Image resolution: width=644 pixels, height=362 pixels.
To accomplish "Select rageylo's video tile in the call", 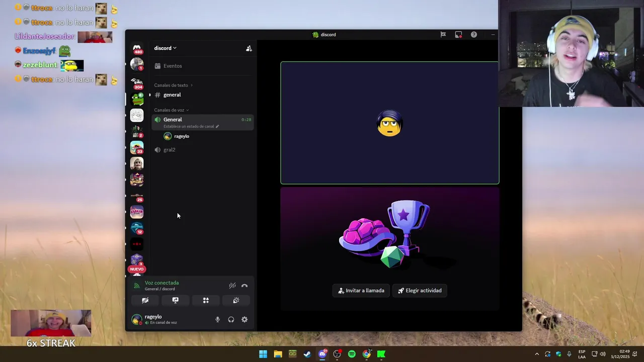I will coord(389,123).
